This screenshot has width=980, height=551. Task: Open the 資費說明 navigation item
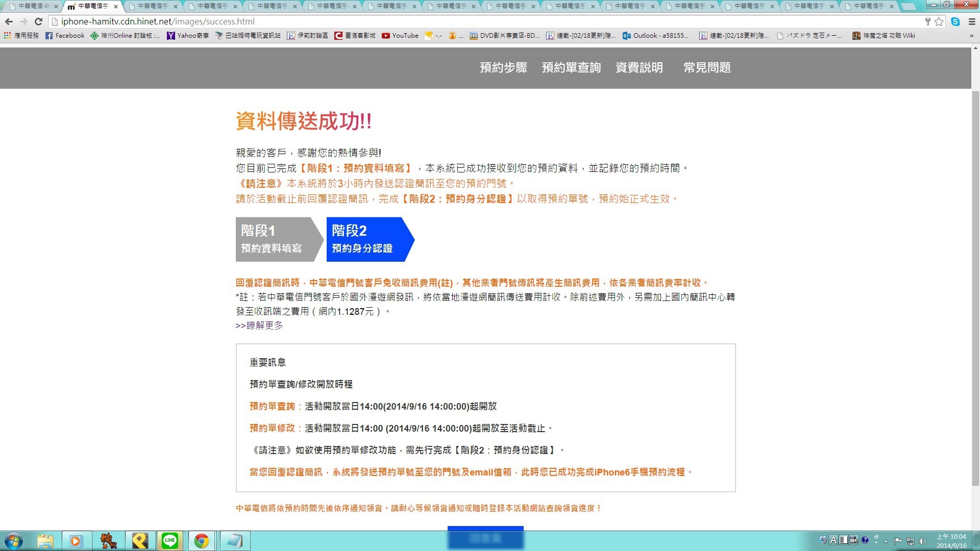(x=639, y=68)
